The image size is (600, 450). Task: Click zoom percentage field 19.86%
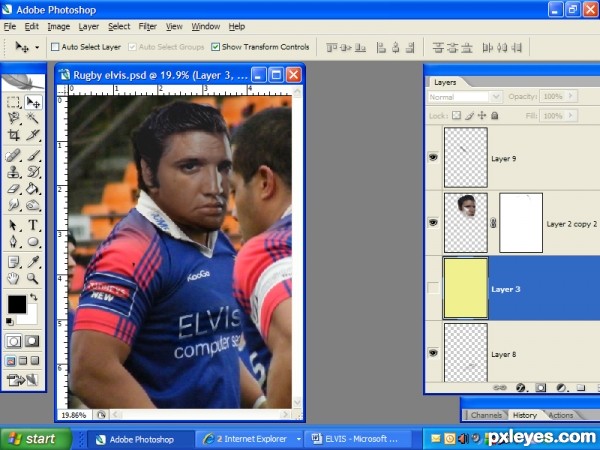pos(74,415)
